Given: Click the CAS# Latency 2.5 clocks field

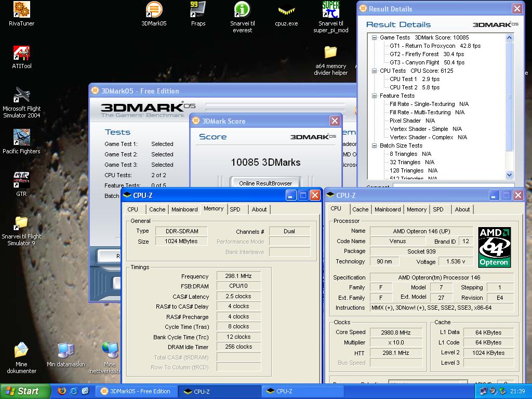Looking at the screenshot, I should [x=238, y=296].
